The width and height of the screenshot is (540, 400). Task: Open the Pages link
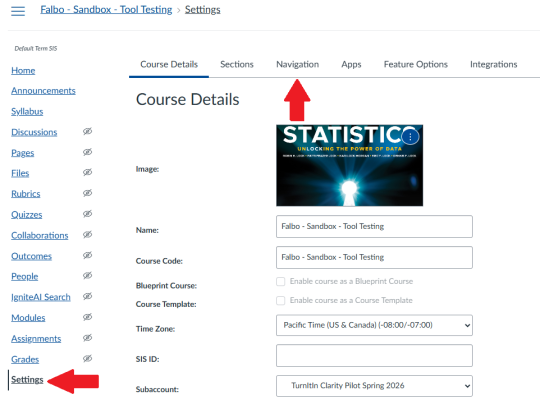22,153
